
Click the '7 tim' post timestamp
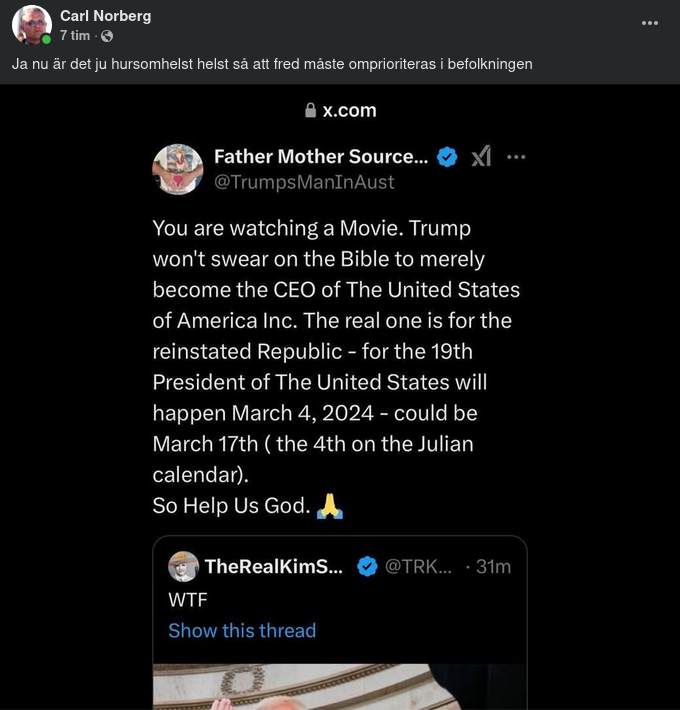(75, 36)
